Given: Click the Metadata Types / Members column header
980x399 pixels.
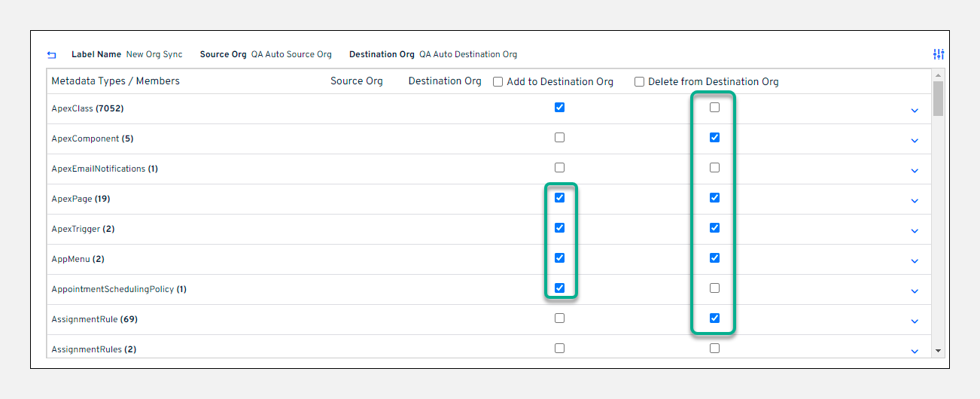Looking at the screenshot, I should pos(115,81).
